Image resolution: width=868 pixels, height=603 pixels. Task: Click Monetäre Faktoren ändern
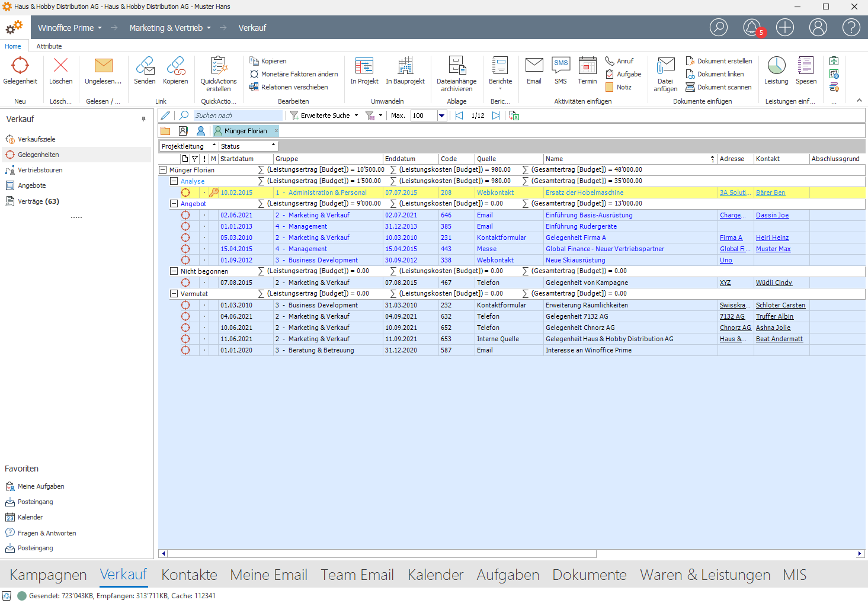click(x=294, y=74)
